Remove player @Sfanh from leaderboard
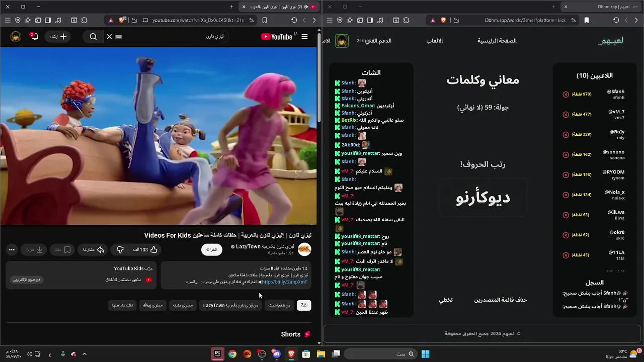644x362 pixels. (566, 95)
